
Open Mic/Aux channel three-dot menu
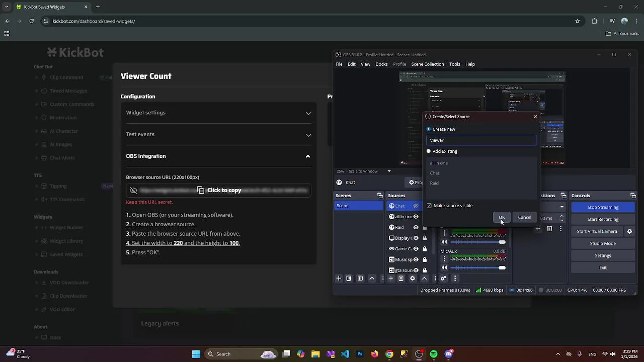click(x=444, y=258)
